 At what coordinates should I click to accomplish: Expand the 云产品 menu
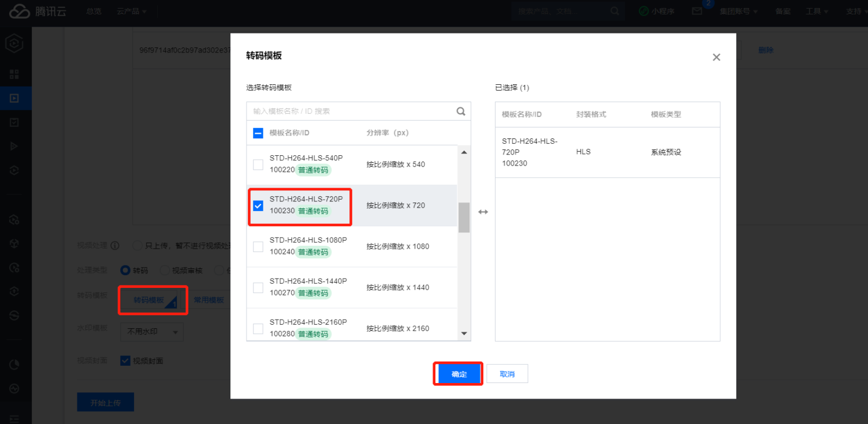coord(132,11)
